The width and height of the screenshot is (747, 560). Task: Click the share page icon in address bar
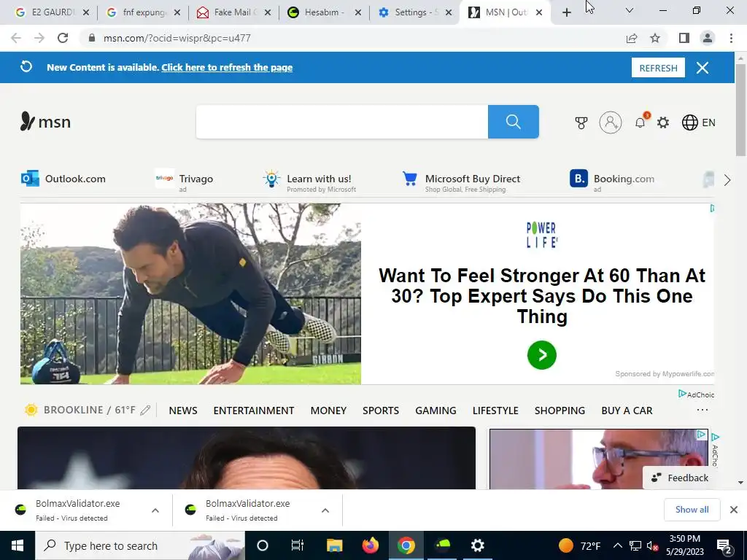point(632,38)
